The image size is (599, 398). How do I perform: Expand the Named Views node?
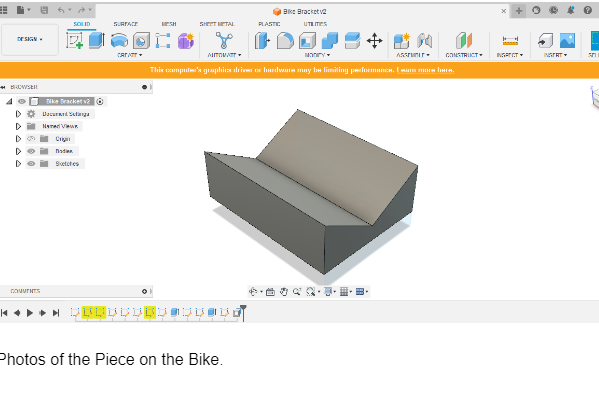pyautogui.click(x=18, y=126)
